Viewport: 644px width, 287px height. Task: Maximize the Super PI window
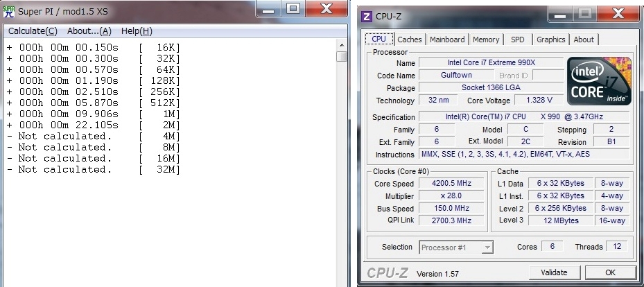pyautogui.click(x=293, y=9)
